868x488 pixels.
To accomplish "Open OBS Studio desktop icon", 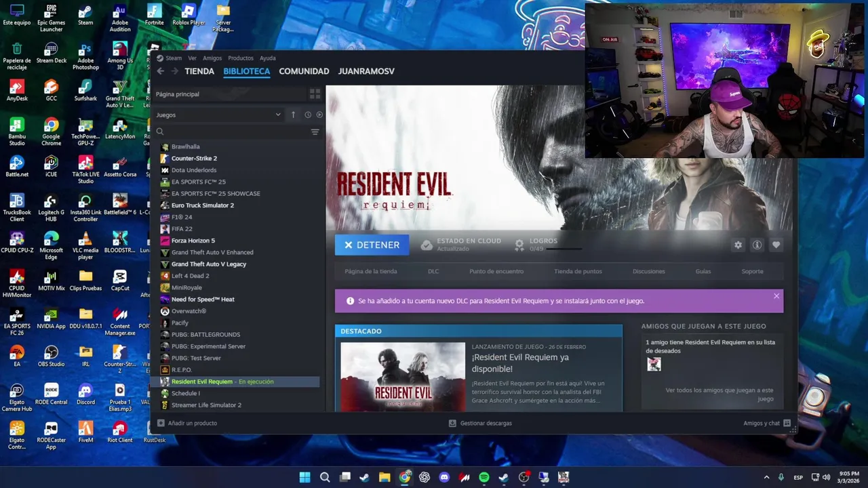I will (x=51, y=356).
